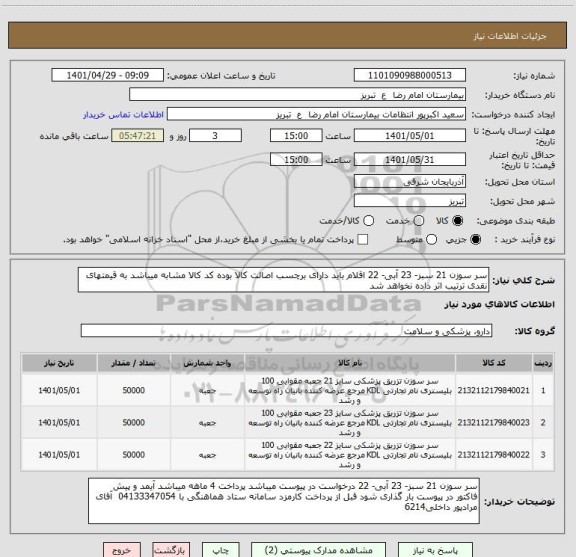Click the buyer name field بیمارستان امام رضا
576x557 pixels.
click(298, 95)
